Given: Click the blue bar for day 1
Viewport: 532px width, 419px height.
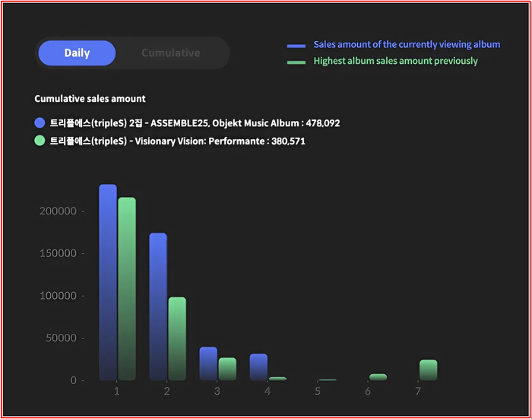Looking at the screenshot, I should click(108, 282).
